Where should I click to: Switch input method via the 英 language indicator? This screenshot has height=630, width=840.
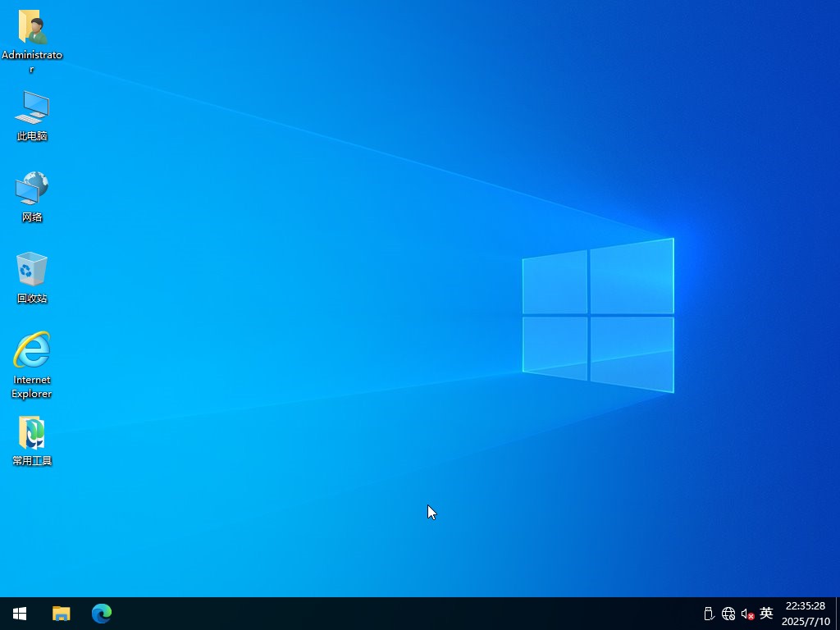[x=765, y=613]
